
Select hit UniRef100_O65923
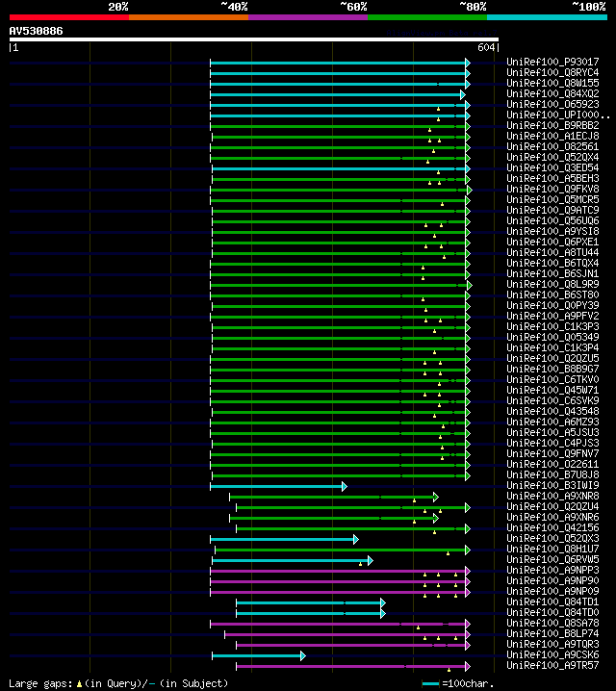tap(552, 104)
